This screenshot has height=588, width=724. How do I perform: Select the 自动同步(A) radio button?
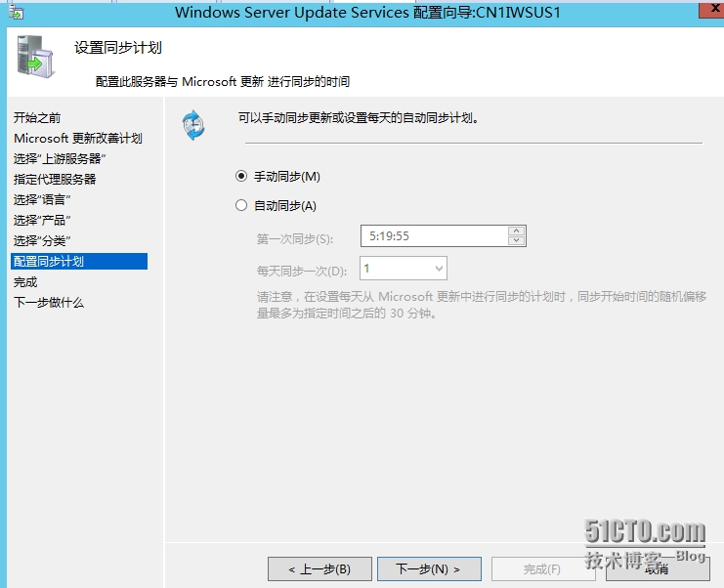(x=241, y=205)
